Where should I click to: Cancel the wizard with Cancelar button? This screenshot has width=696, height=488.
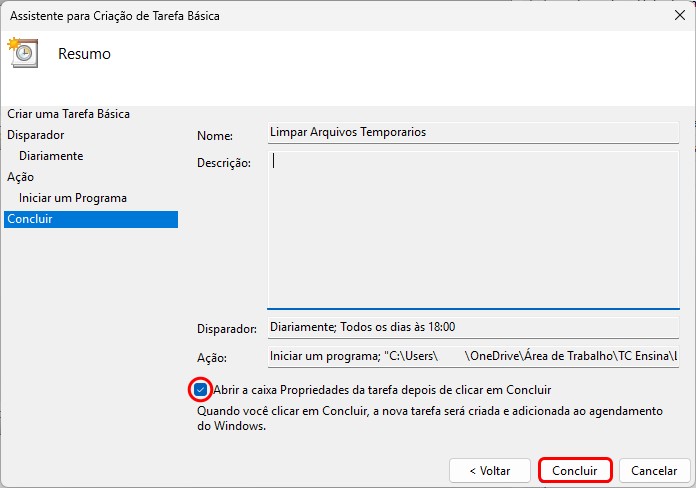(654, 470)
